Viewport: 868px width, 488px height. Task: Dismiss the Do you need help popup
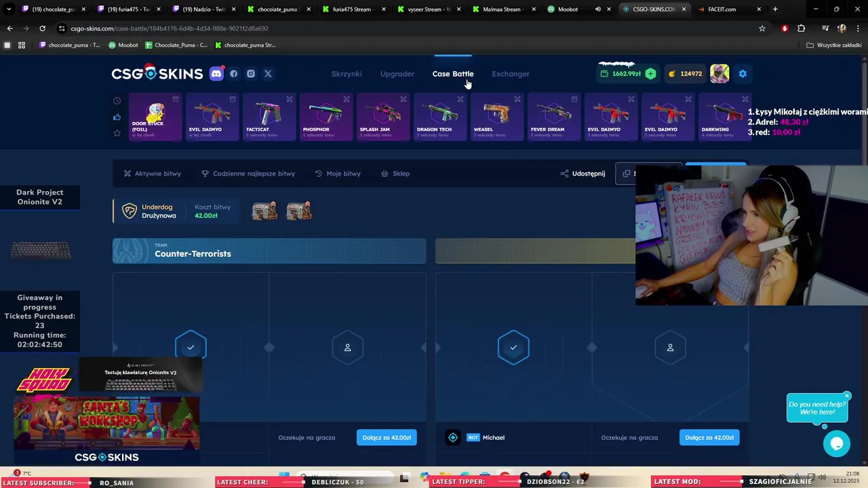(847, 395)
